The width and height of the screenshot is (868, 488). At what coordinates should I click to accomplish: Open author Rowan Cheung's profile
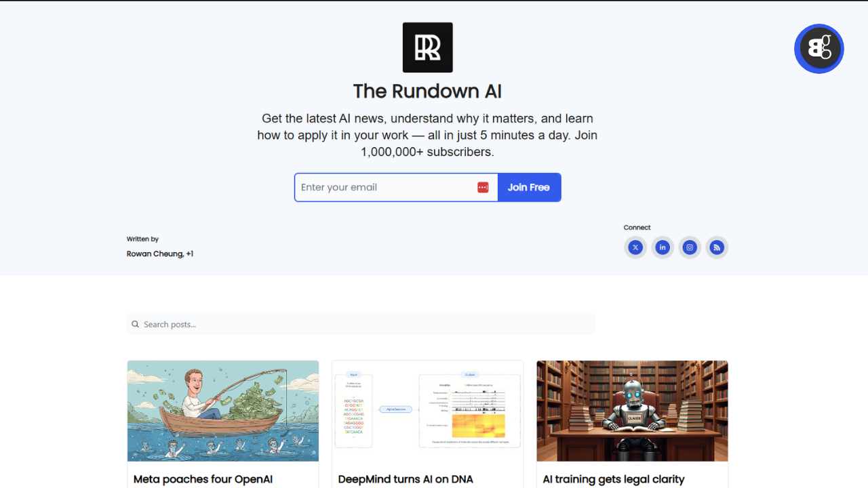click(155, 254)
